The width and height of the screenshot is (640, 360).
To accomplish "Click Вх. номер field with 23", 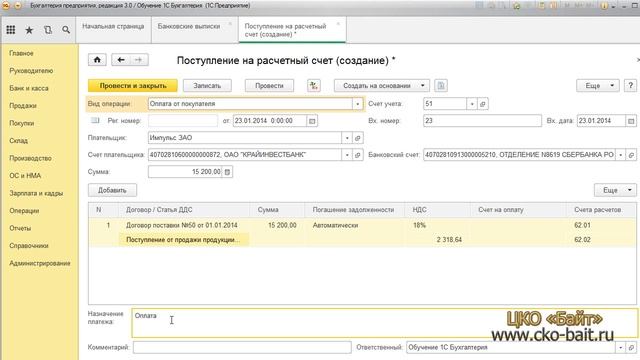I will [482, 121].
